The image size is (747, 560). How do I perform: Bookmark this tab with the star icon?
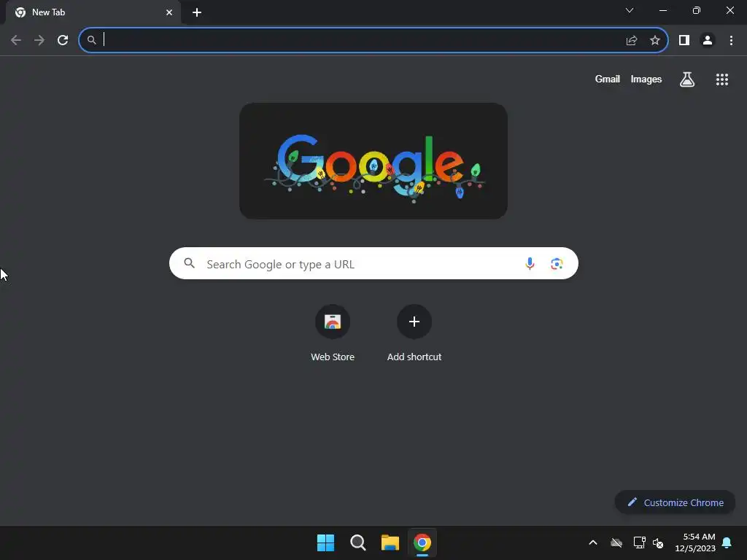pyautogui.click(x=655, y=41)
